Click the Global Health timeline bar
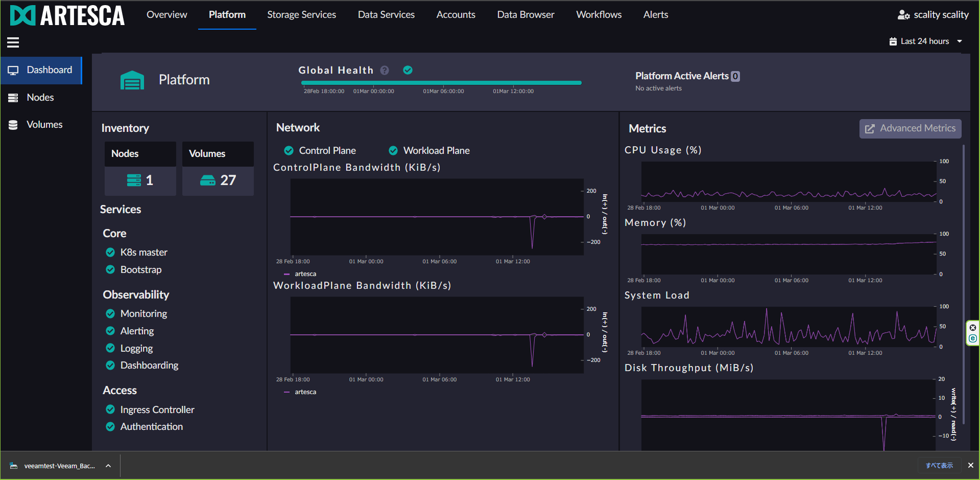Viewport: 980px width, 480px height. (x=441, y=83)
